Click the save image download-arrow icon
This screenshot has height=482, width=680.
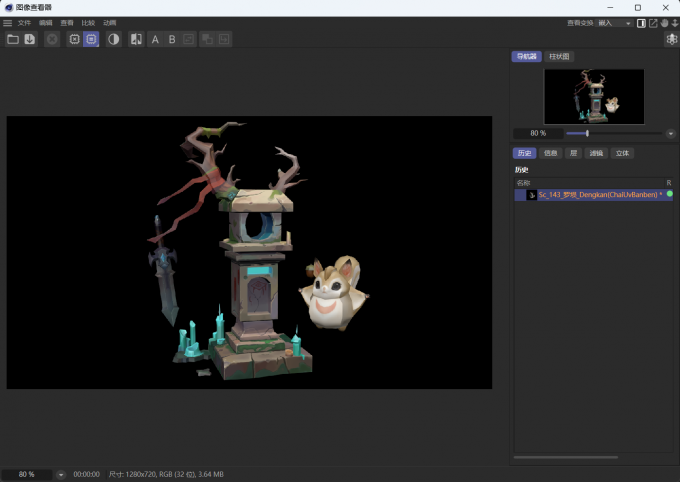(29, 39)
